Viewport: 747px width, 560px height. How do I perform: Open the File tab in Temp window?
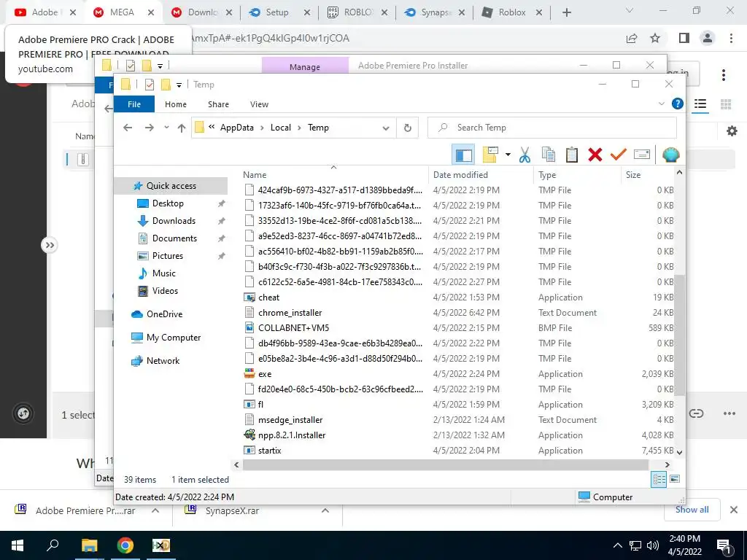tap(134, 104)
